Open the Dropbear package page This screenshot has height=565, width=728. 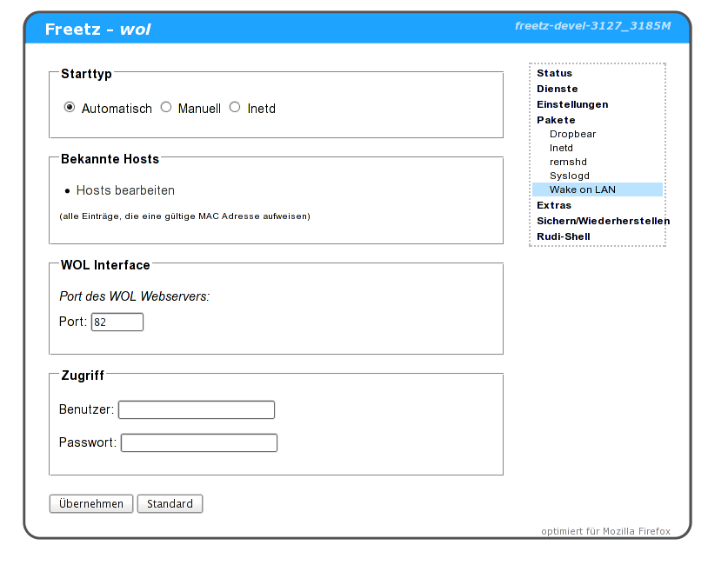tap(572, 135)
